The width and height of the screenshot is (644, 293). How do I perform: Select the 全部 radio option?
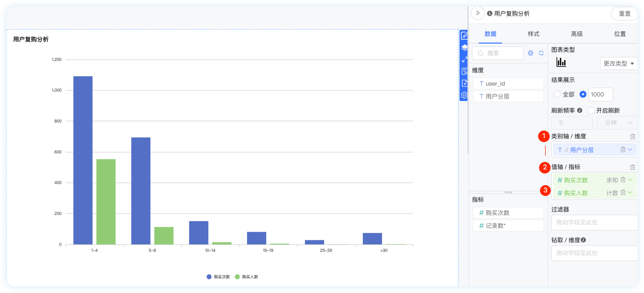pyautogui.click(x=557, y=94)
